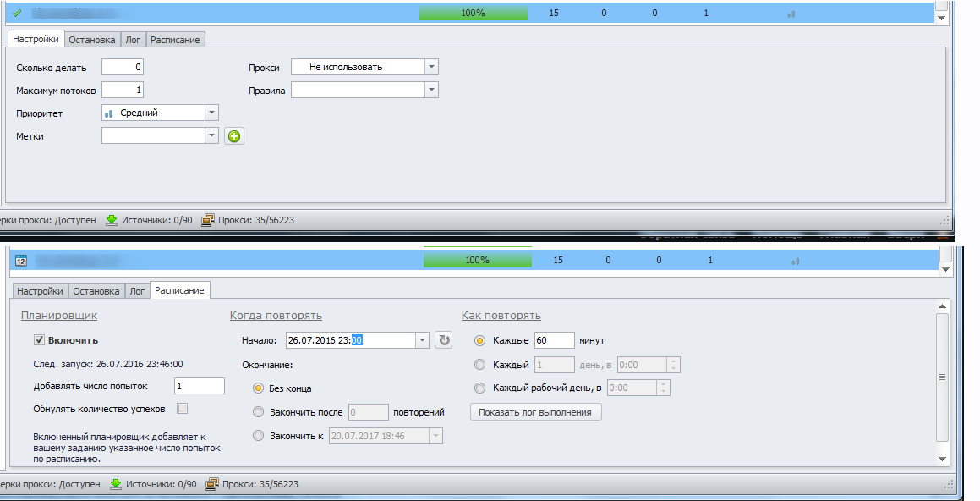Select the Каждый рабочий день radio option

pyautogui.click(x=480, y=388)
